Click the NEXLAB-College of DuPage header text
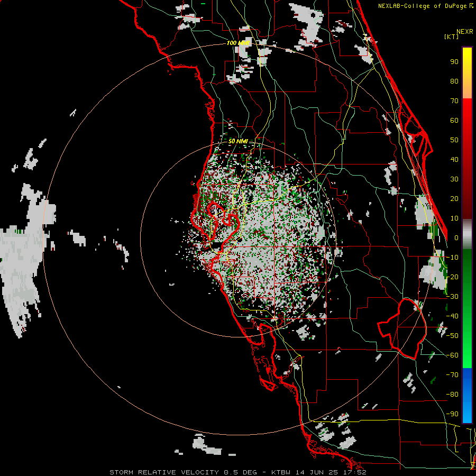 click(x=425, y=6)
